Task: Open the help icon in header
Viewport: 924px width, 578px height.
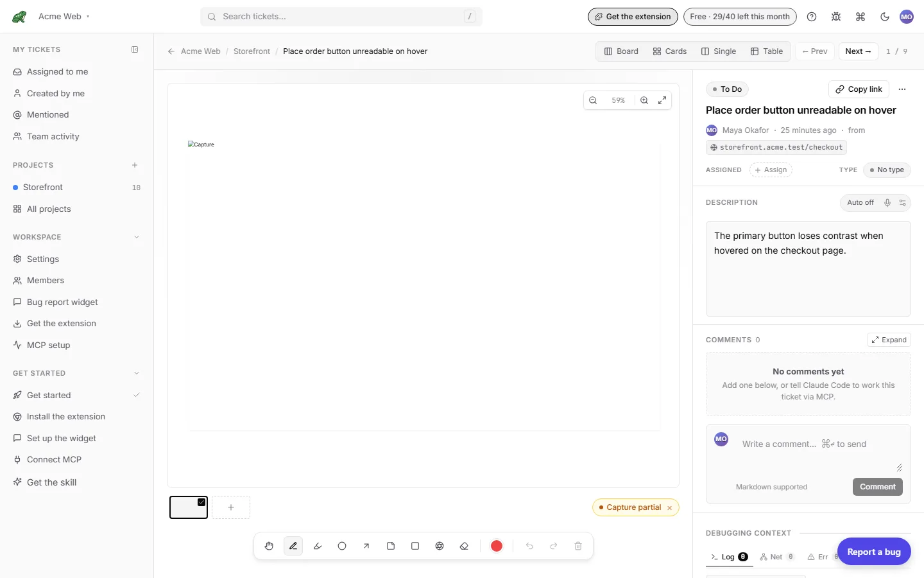Action: 812,17
